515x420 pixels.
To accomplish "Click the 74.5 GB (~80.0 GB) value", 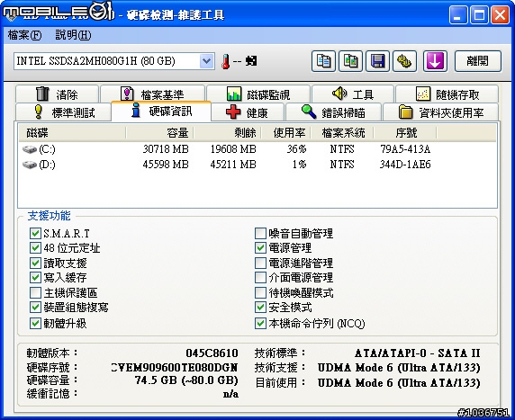I will pyautogui.click(x=186, y=380).
